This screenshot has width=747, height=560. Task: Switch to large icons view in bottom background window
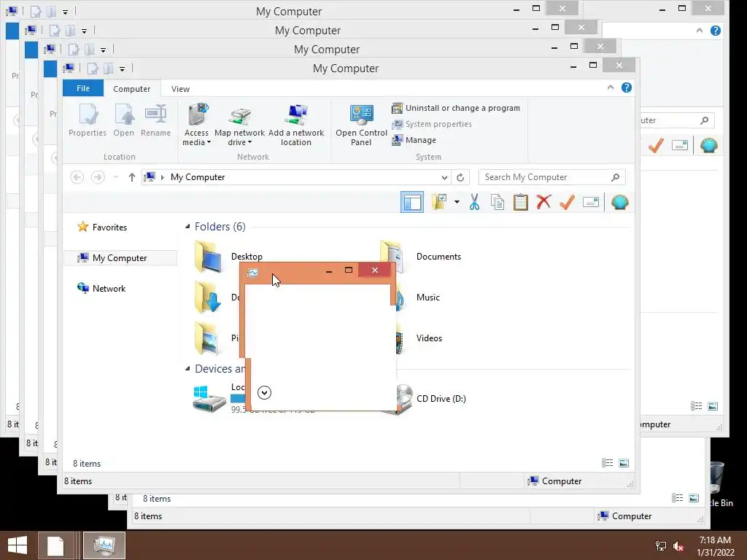tap(694, 498)
